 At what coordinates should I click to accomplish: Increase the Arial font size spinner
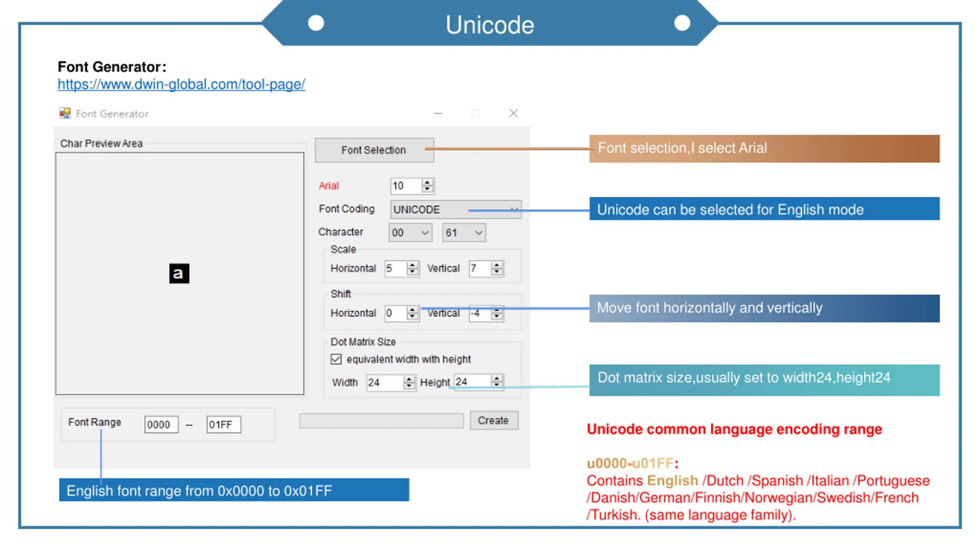428,182
